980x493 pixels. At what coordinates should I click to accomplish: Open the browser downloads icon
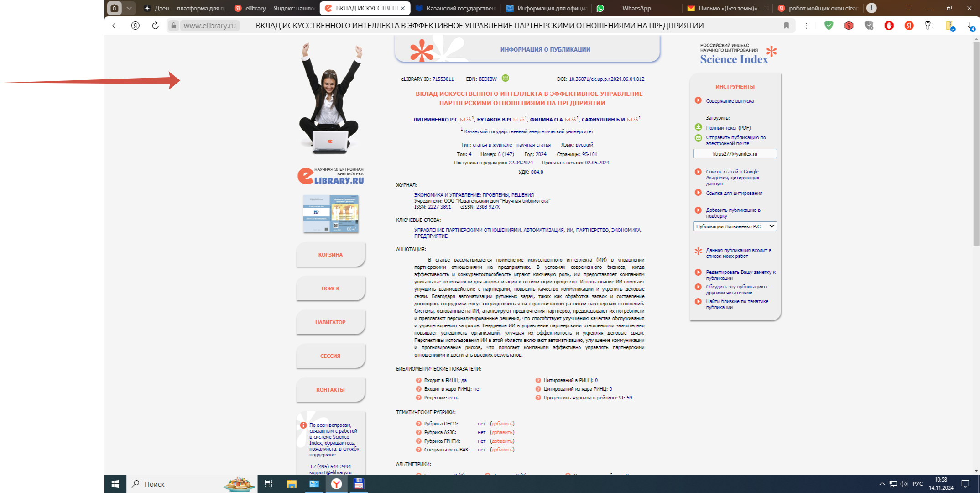(x=970, y=26)
